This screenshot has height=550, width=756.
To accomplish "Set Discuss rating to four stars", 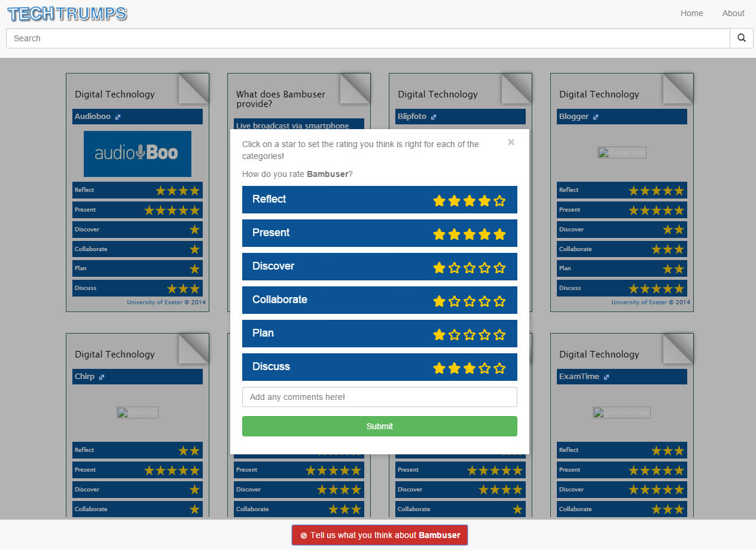I will (x=485, y=368).
